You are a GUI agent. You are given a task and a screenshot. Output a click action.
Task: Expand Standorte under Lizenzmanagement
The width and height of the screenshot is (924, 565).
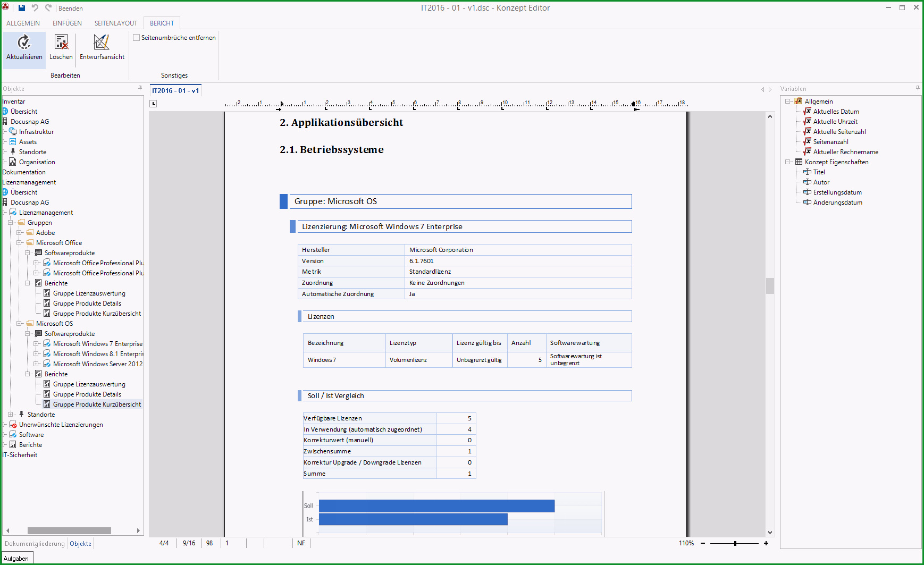[11, 414]
